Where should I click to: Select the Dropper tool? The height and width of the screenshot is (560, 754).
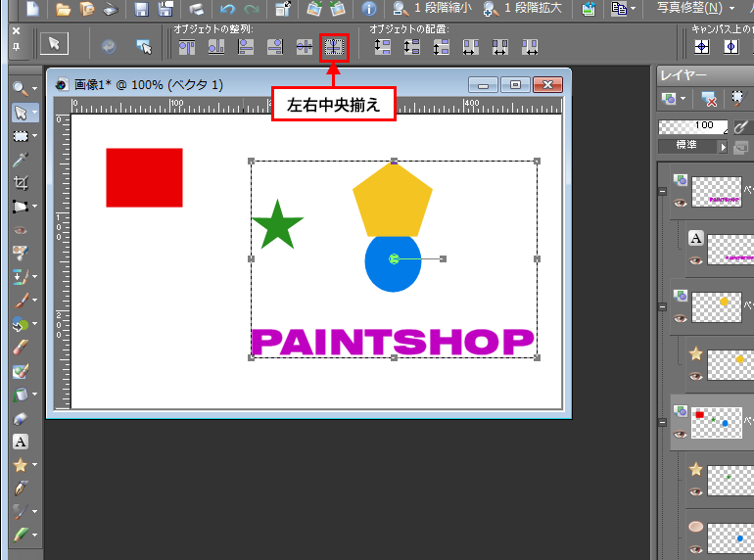(21, 160)
